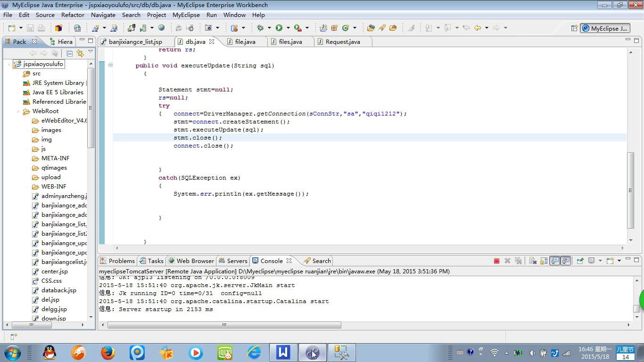Click the Console horizontal scrollbar thumb
Viewport: 644px width, 362px height.
pos(224,325)
